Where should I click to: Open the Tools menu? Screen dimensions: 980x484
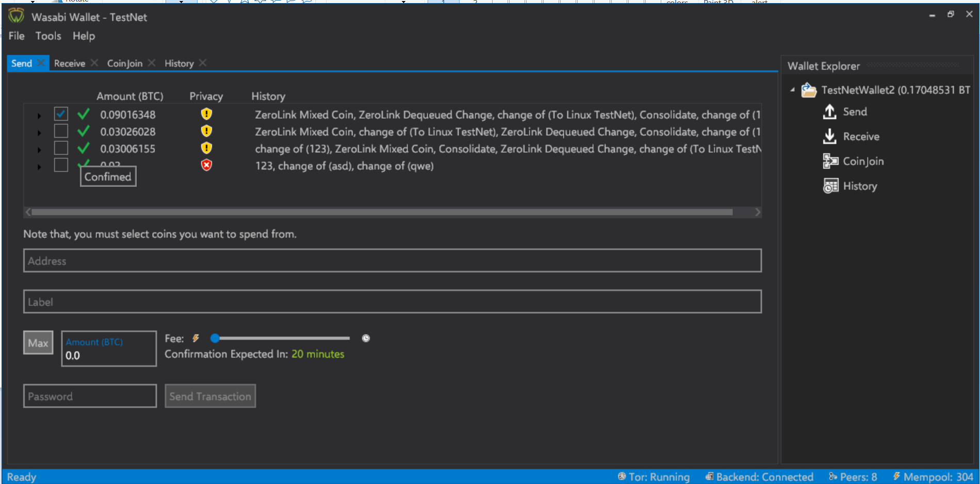tap(48, 36)
